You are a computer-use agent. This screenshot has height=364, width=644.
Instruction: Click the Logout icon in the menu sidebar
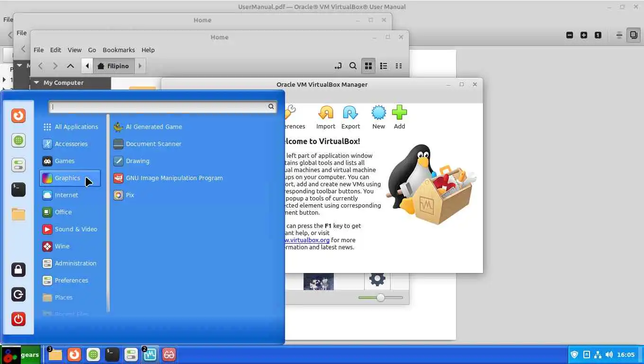pyautogui.click(x=18, y=294)
